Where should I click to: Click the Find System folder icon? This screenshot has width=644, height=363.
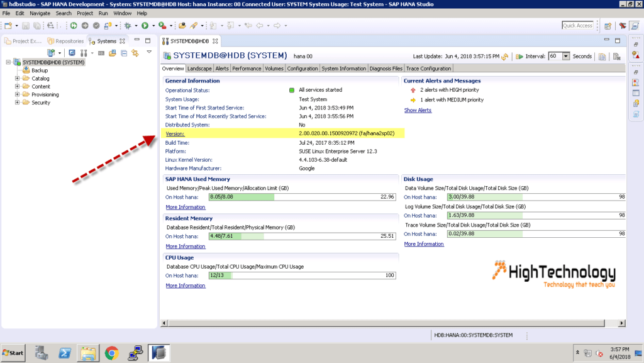coord(112,52)
